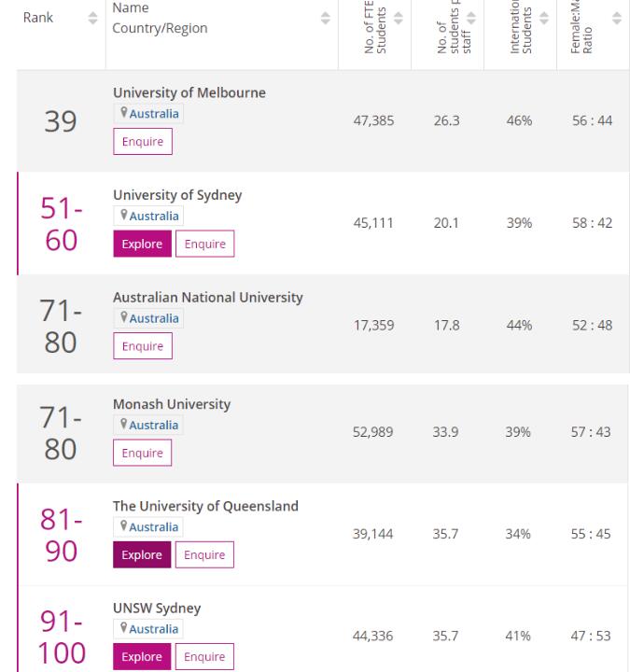Screen dimensions: 630x672
Task: Sort by students per staff column
Action: click(470, 19)
